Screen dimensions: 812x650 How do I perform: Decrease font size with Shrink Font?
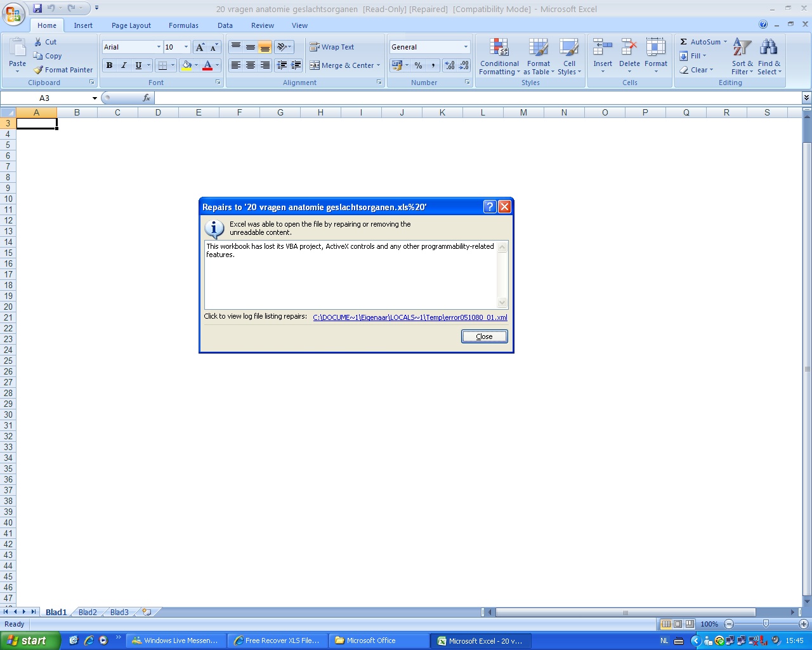click(x=214, y=47)
